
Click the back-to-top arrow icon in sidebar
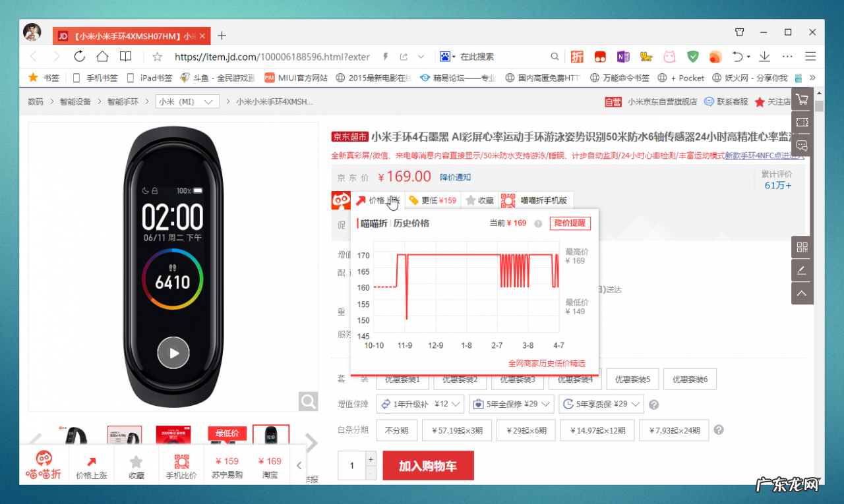click(x=802, y=293)
